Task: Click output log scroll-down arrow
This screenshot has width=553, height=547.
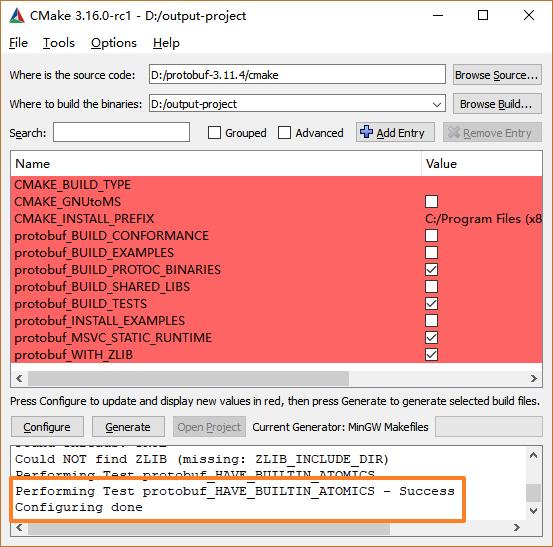Action: (533, 511)
